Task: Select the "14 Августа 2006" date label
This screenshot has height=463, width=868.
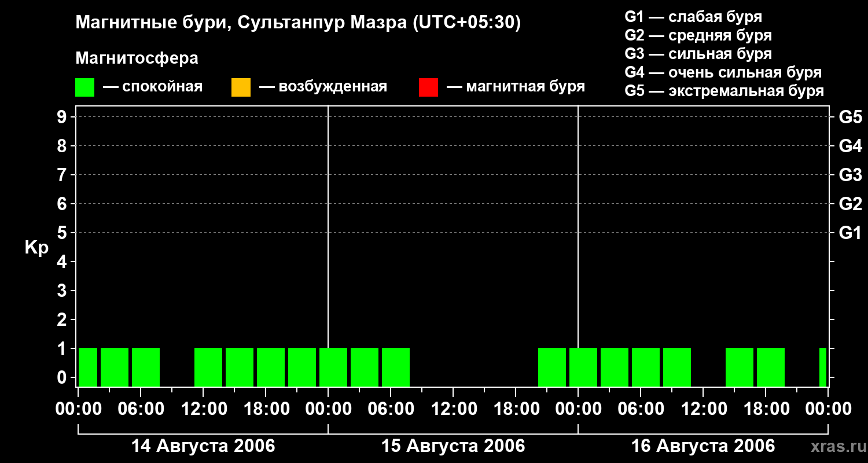Action: pyautogui.click(x=203, y=446)
